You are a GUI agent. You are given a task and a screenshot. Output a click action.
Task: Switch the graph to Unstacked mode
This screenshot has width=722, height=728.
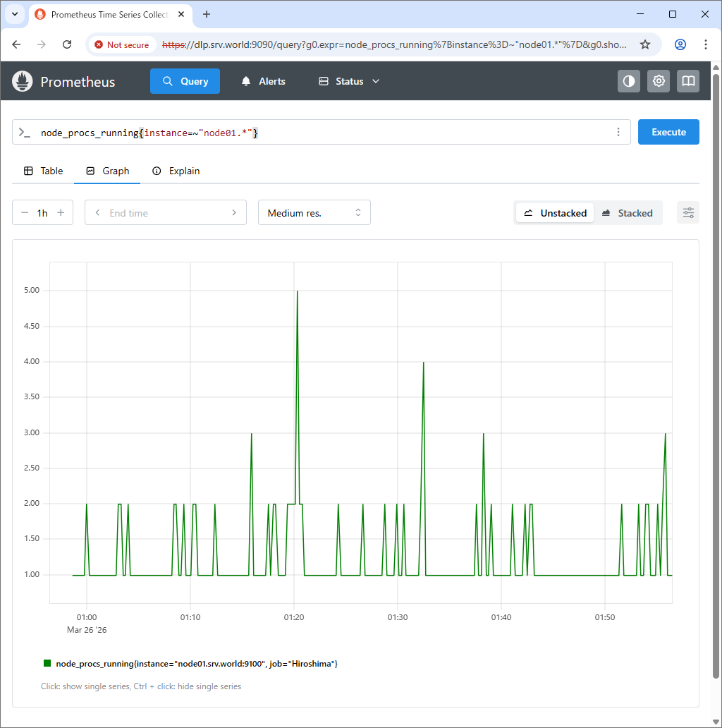point(555,213)
